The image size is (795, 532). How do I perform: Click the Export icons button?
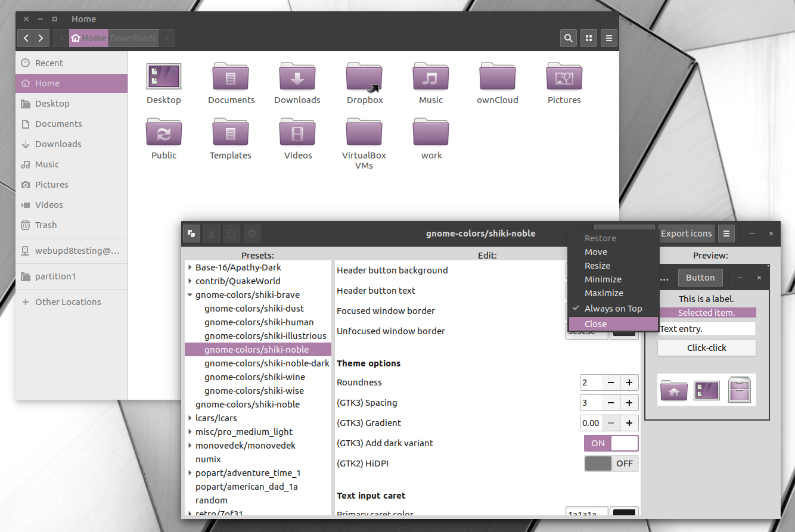coord(686,234)
